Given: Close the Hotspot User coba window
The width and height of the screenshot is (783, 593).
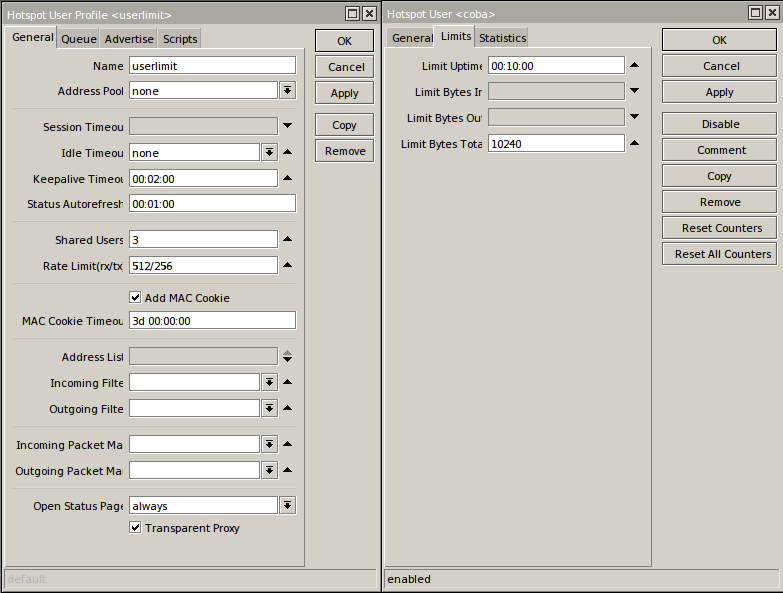Looking at the screenshot, I should [x=772, y=12].
